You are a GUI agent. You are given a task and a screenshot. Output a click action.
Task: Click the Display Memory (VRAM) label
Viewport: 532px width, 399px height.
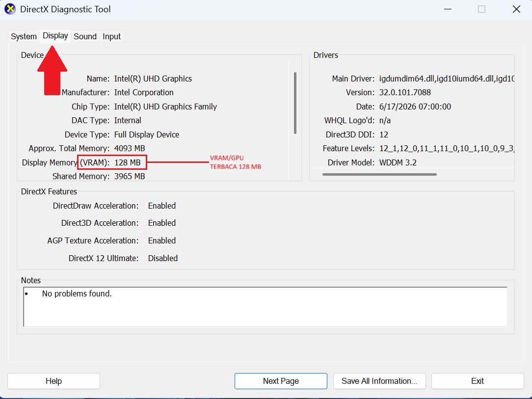pos(66,162)
